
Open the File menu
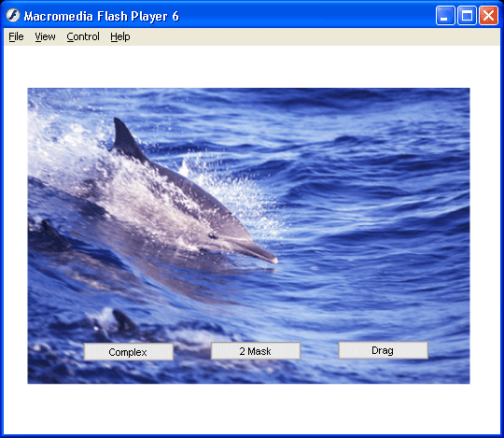pyautogui.click(x=16, y=36)
